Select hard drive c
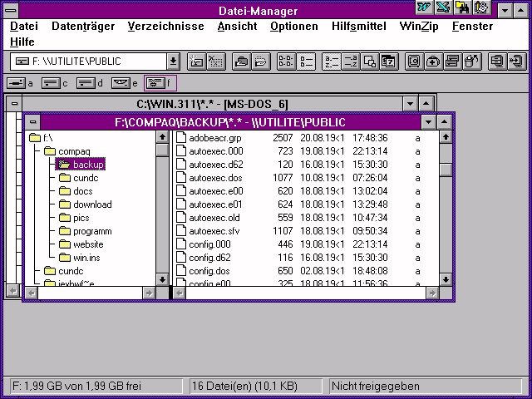 pyautogui.click(x=55, y=83)
